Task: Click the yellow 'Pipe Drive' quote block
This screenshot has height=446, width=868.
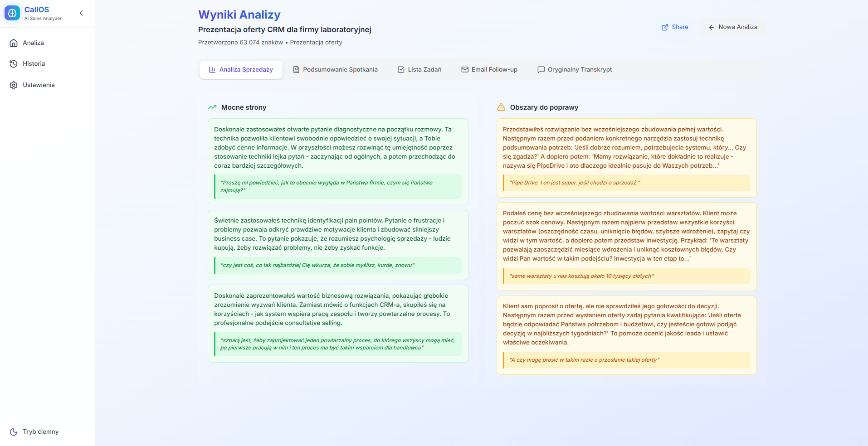Action: [626, 183]
